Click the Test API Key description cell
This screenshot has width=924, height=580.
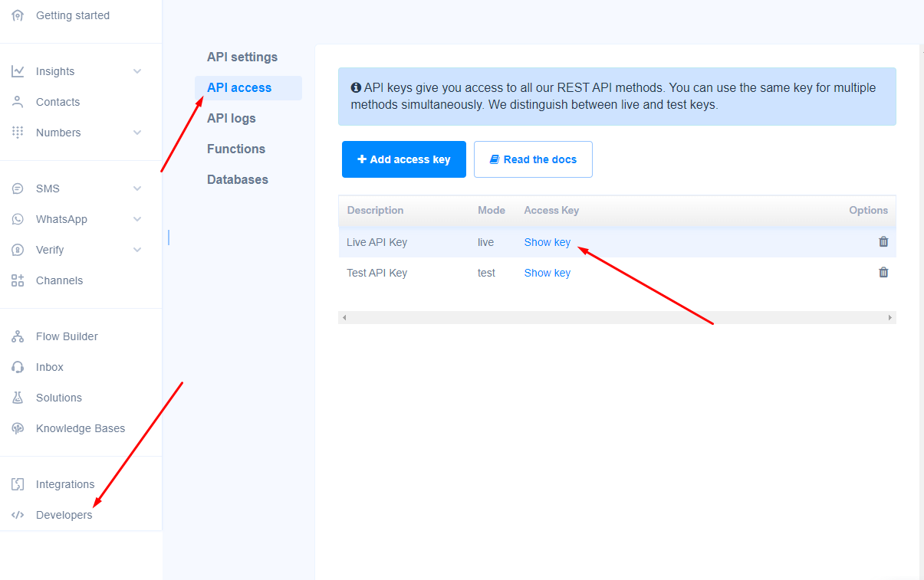click(x=377, y=273)
